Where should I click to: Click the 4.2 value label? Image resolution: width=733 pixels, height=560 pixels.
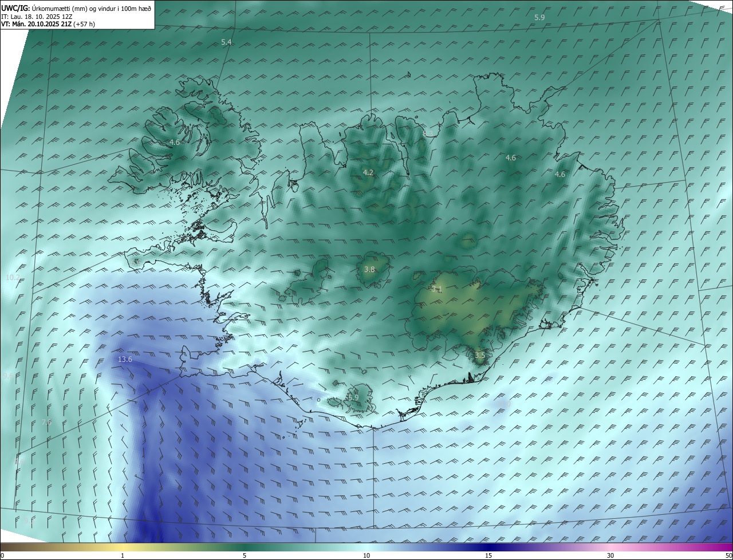[368, 172]
